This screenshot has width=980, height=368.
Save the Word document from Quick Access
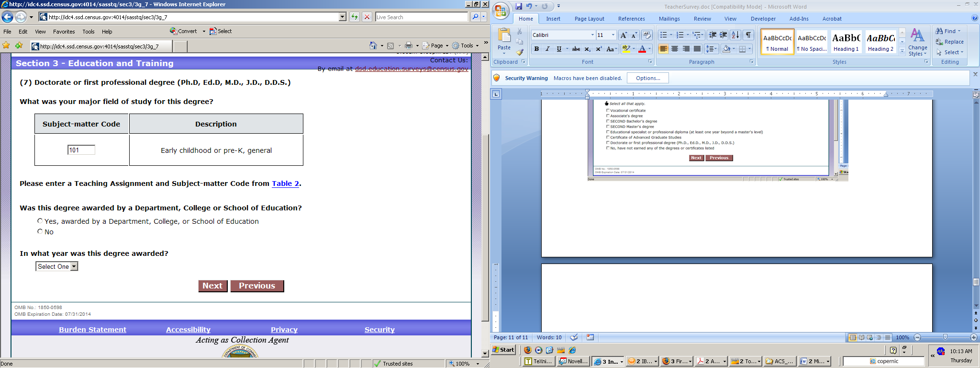coord(519,6)
